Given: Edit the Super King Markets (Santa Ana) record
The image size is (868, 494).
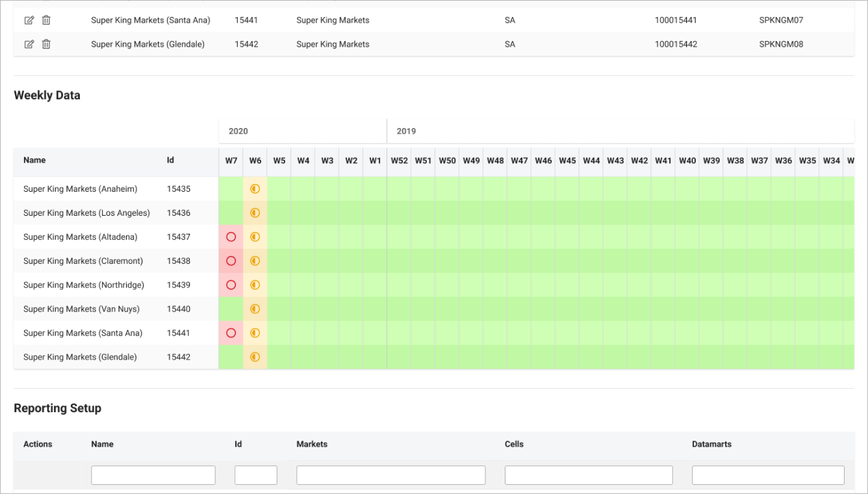Looking at the screenshot, I should [x=29, y=20].
